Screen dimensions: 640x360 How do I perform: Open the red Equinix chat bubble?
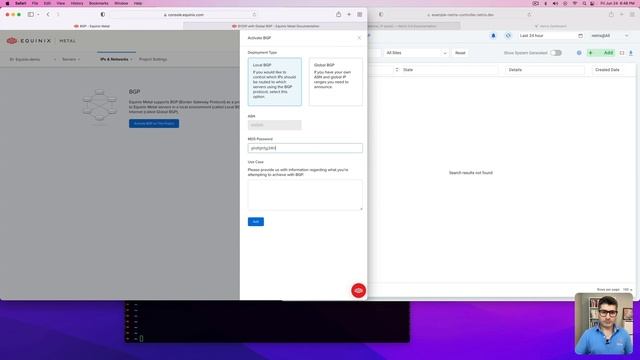point(358,291)
